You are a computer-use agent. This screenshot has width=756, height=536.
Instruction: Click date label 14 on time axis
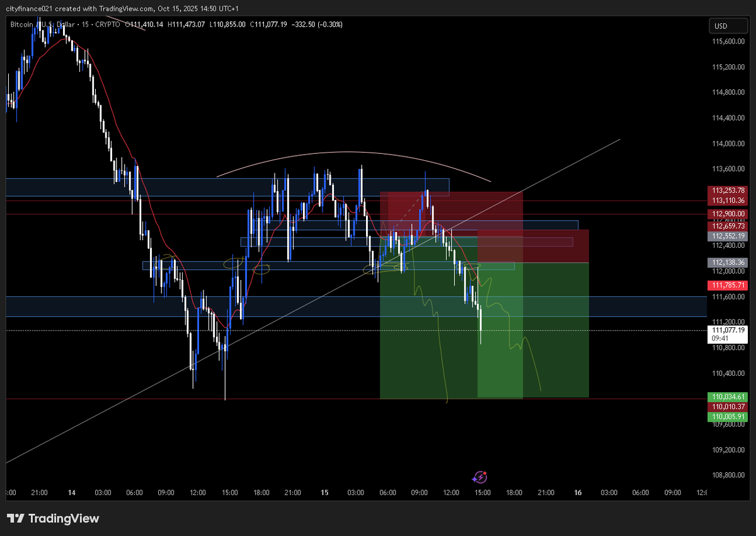(x=71, y=492)
